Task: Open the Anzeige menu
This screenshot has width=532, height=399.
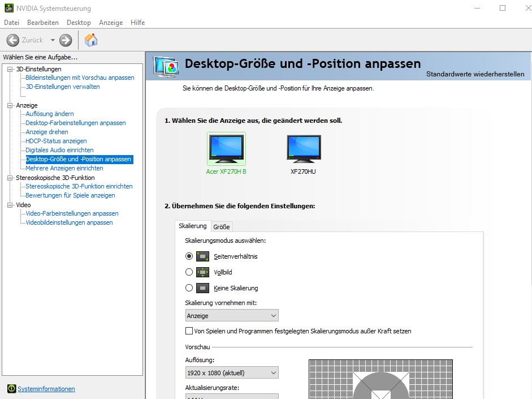Action: point(111,23)
